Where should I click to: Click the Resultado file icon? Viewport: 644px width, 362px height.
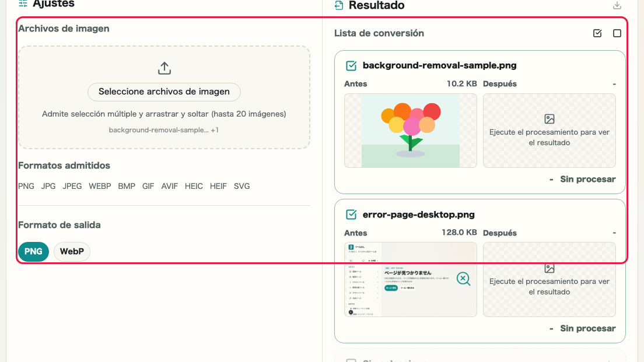339,5
